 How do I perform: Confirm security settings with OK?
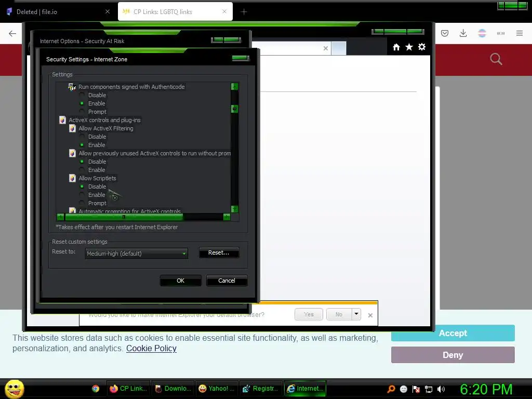point(180,281)
